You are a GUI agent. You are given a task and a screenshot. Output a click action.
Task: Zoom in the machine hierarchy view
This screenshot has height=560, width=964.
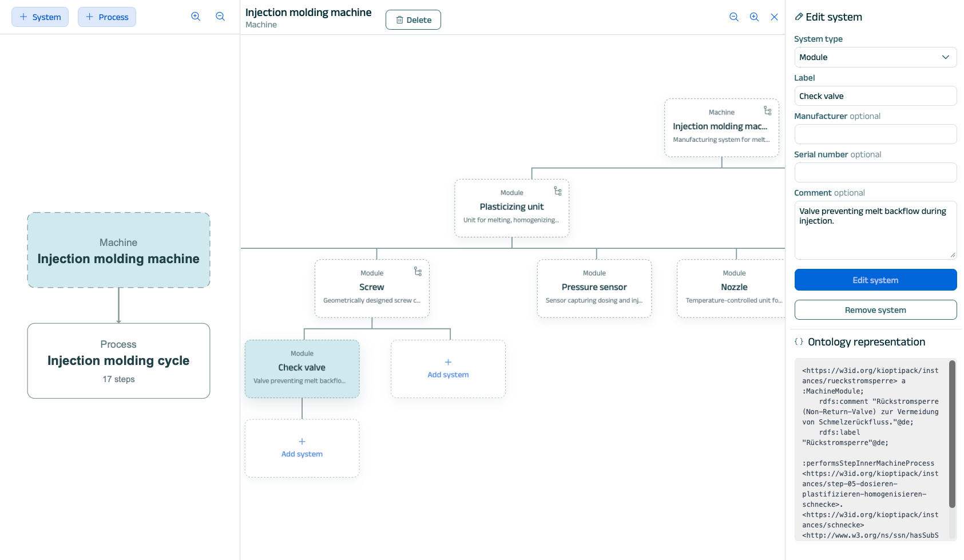click(754, 17)
